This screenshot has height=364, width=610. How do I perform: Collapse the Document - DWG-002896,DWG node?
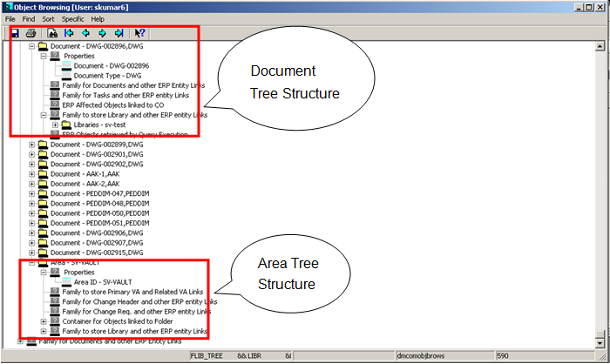tap(32, 45)
